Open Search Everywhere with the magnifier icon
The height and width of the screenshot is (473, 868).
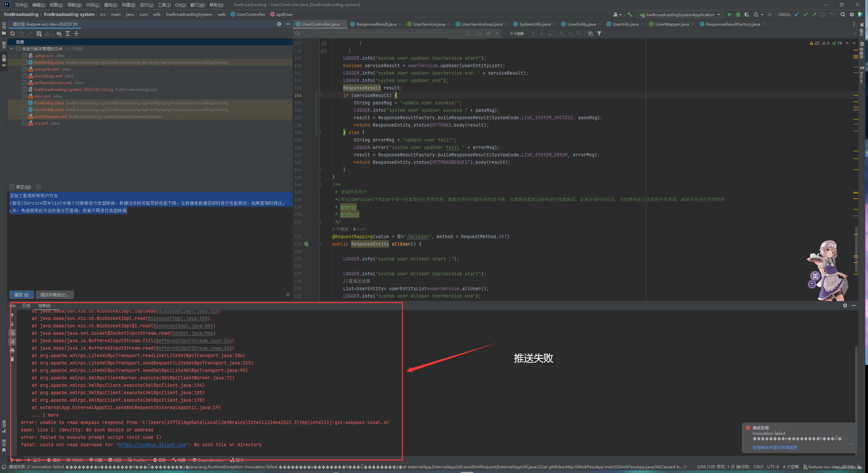pos(842,15)
